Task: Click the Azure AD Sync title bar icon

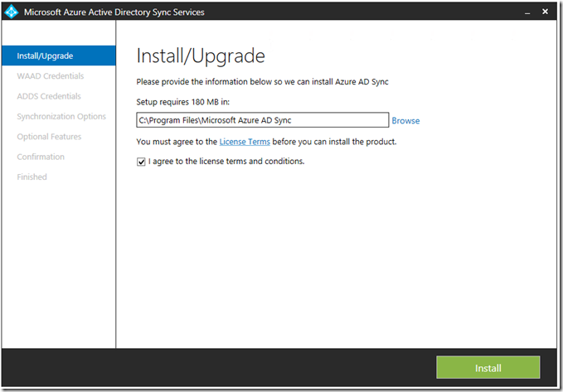Action: pos(11,12)
